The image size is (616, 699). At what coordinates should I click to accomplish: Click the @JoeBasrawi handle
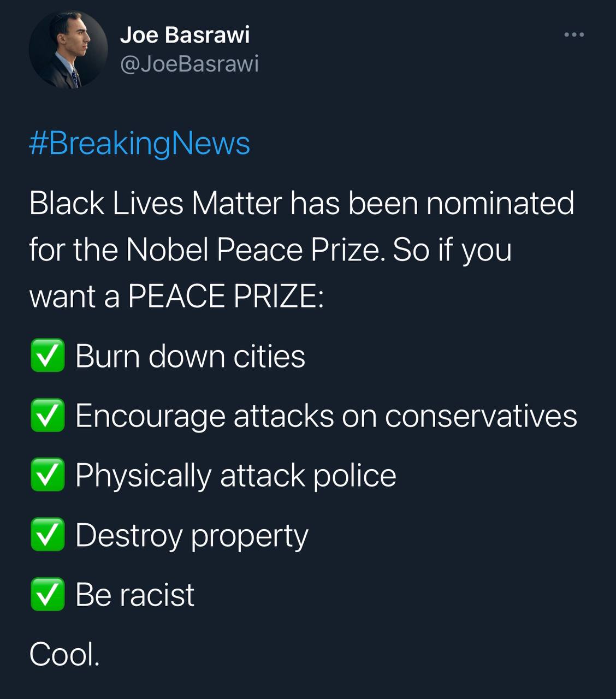189,64
